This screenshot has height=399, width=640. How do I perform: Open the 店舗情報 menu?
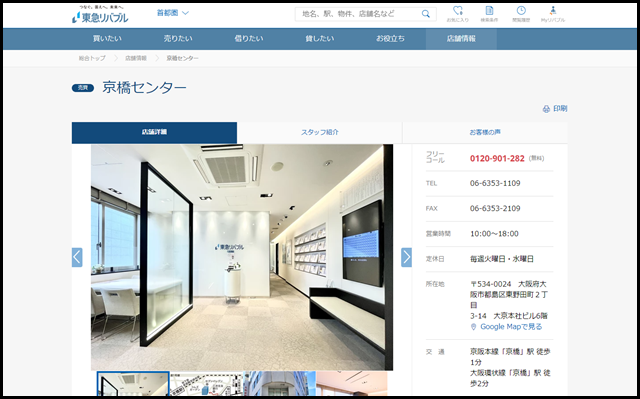click(461, 39)
